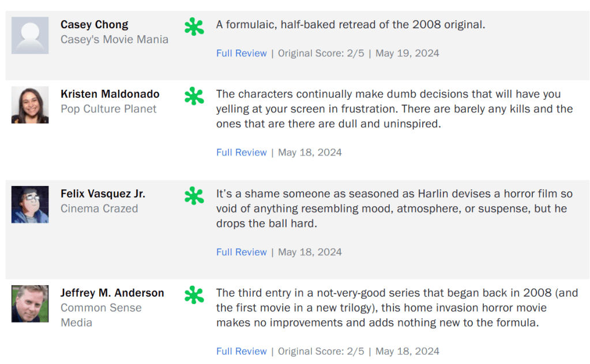Image resolution: width=590 pixels, height=364 pixels.
Task: Open Full Review for Felix Vasquez Jr.
Action: [242, 252]
